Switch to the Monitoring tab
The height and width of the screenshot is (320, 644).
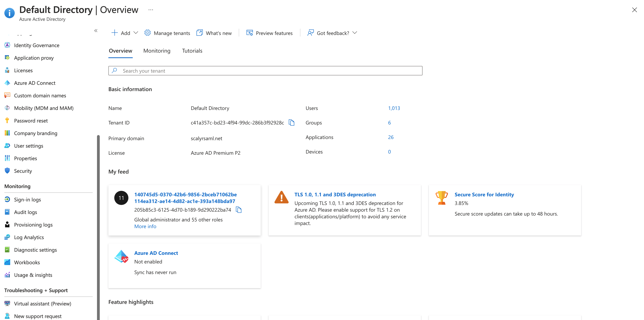click(x=157, y=51)
